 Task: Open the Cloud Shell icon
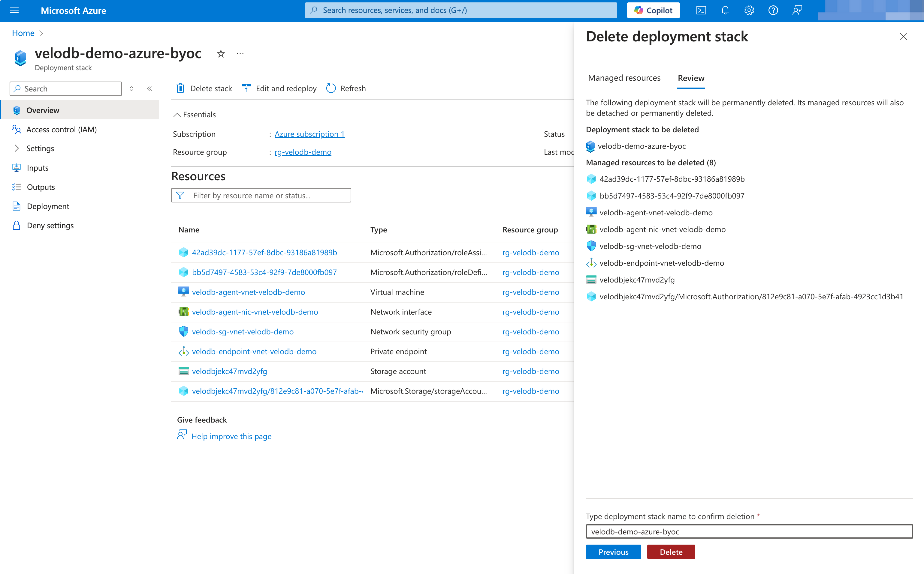701,10
